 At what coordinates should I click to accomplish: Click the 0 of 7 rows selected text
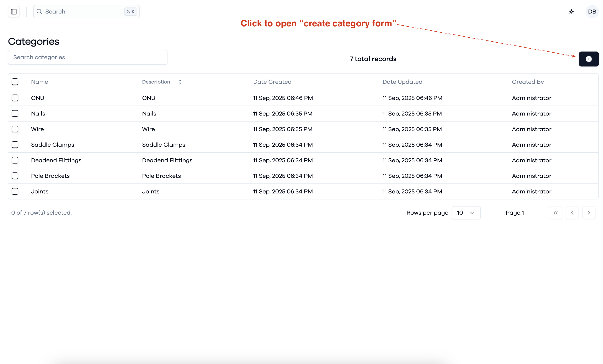click(41, 213)
